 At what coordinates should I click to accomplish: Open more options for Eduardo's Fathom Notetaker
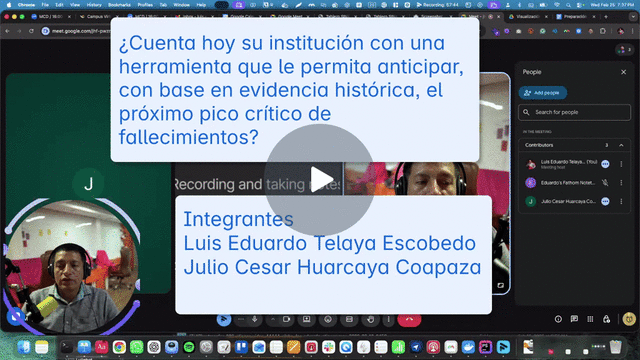tap(621, 183)
